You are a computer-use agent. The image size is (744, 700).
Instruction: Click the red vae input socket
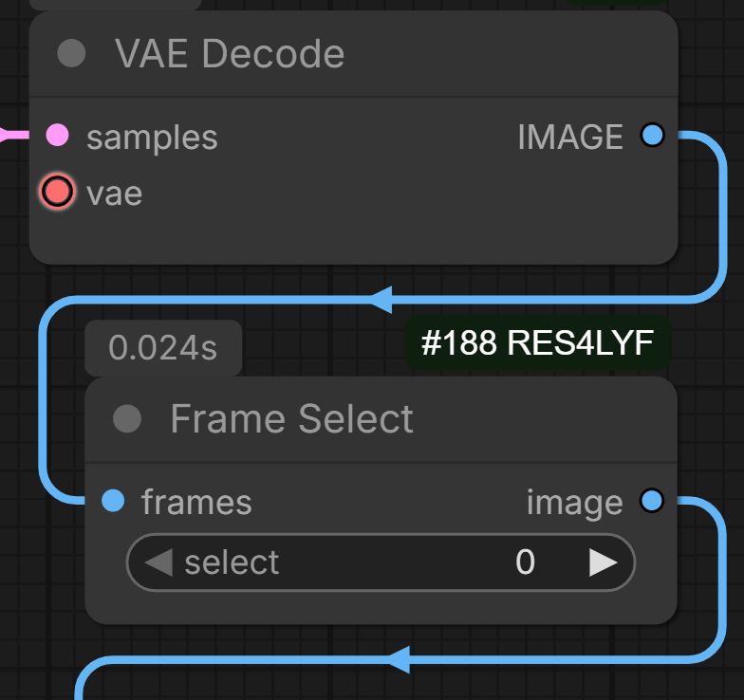(x=57, y=192)
